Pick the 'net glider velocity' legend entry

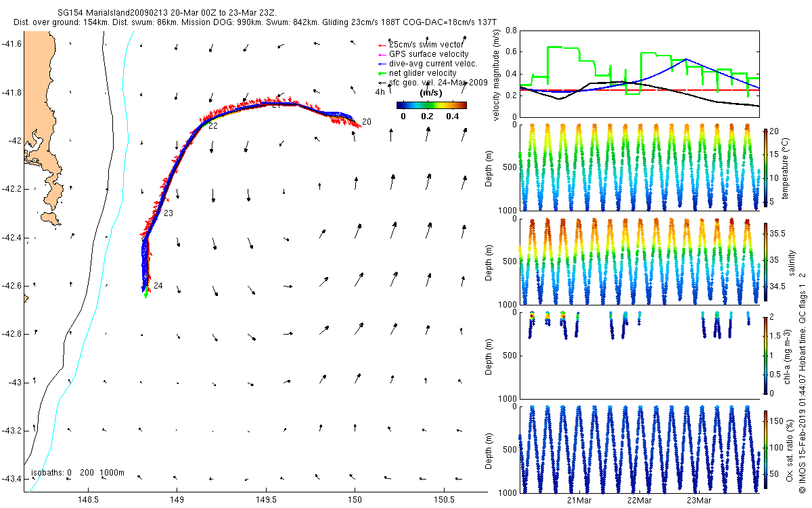click(x=423, y=73)
